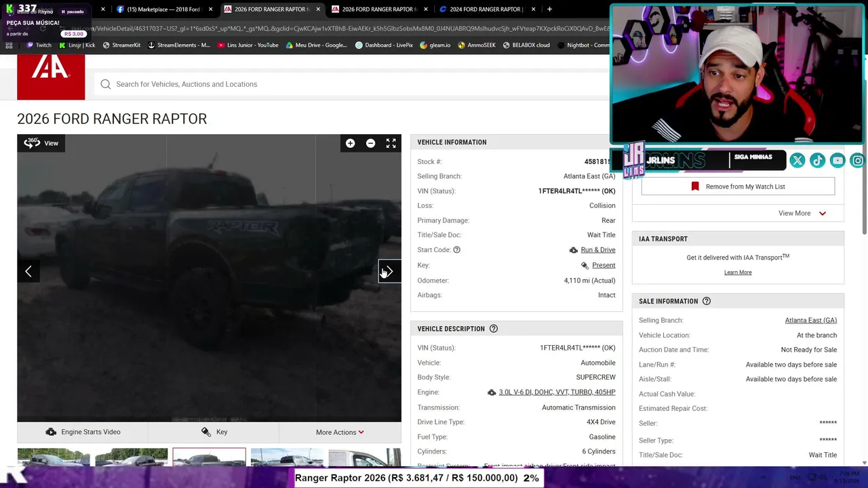Open the Nightbot bookmark

pos(583,45)
